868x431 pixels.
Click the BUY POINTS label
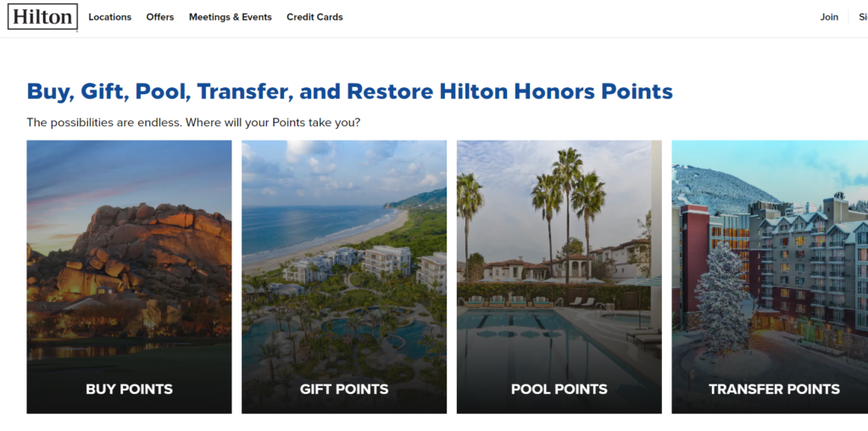pyautogui.click(x=129, y=390)
